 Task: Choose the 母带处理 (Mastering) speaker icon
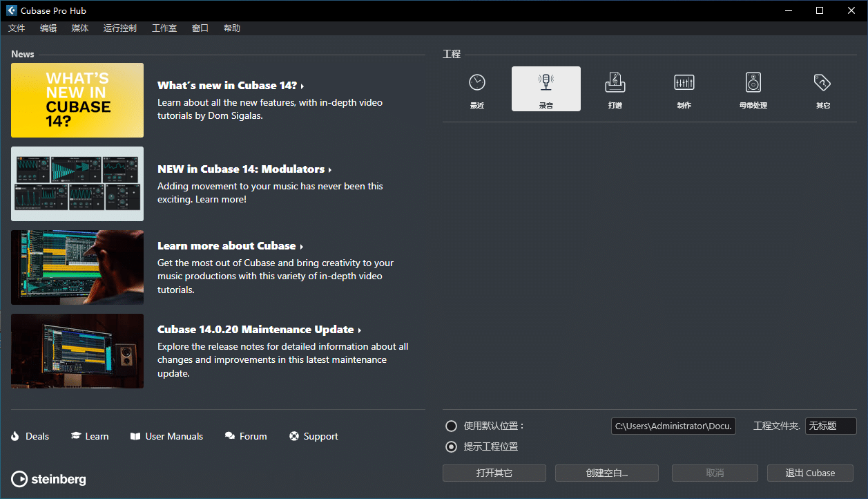pos(753,83)
